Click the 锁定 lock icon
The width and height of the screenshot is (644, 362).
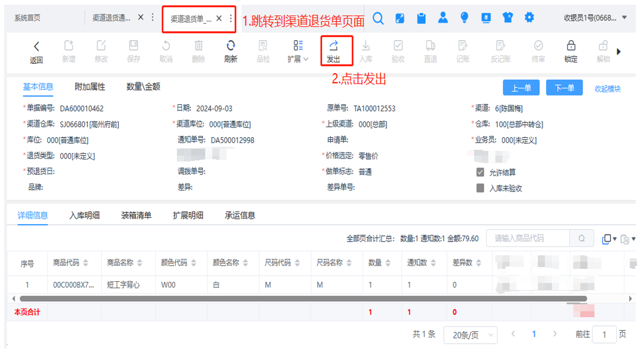tap(570, 46)
